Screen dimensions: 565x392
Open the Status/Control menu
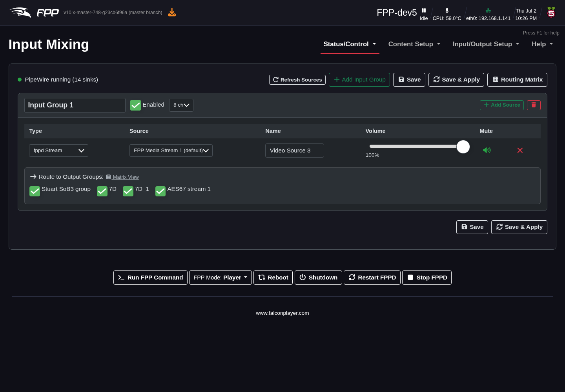(350, 44)
